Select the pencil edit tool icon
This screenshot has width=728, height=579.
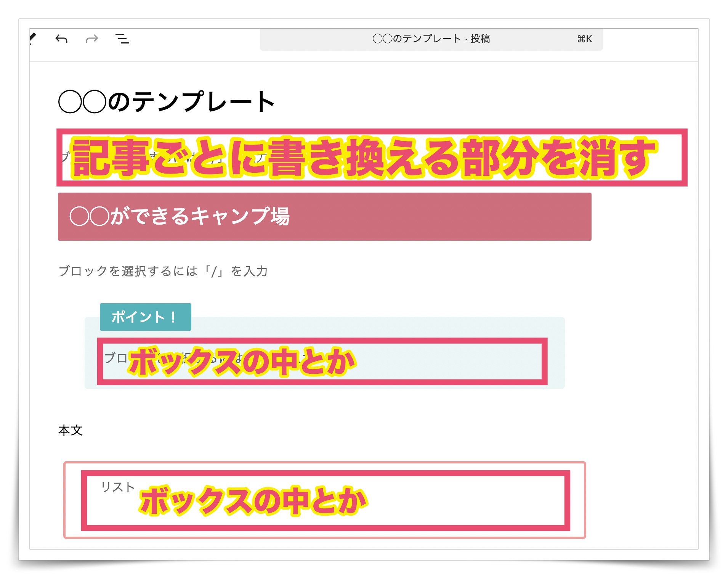coord(33,39)
